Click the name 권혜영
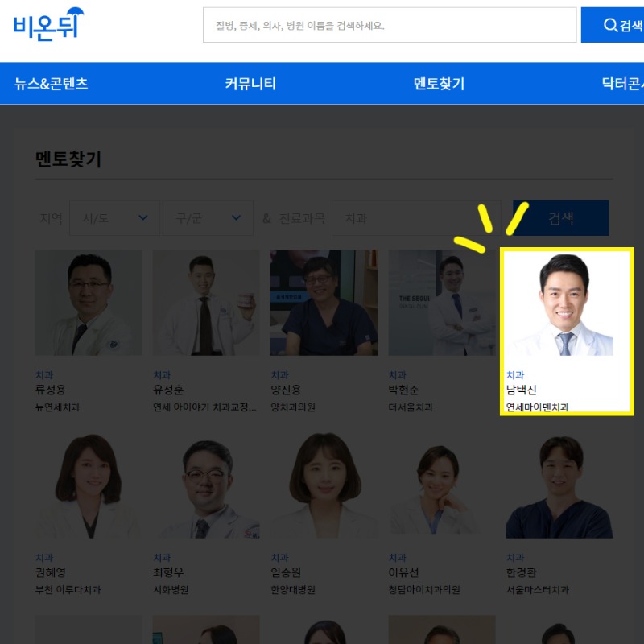 [51, 572]
